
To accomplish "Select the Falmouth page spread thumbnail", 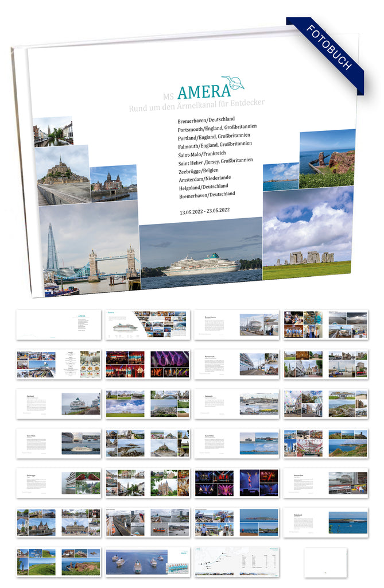I will [x=236, y=404].
